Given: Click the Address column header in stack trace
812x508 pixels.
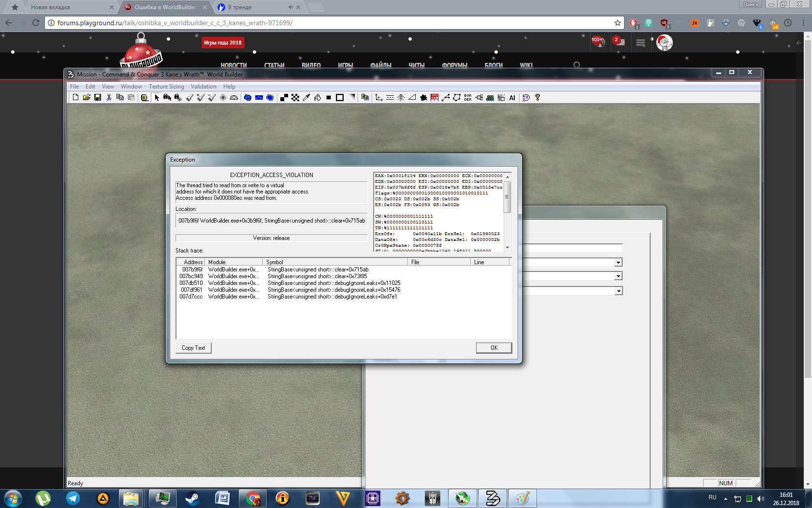Looking at the screenshot, I should (190, 262).
